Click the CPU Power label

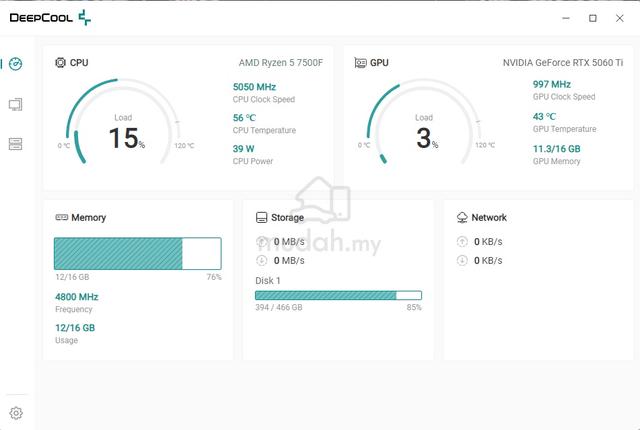253,161
